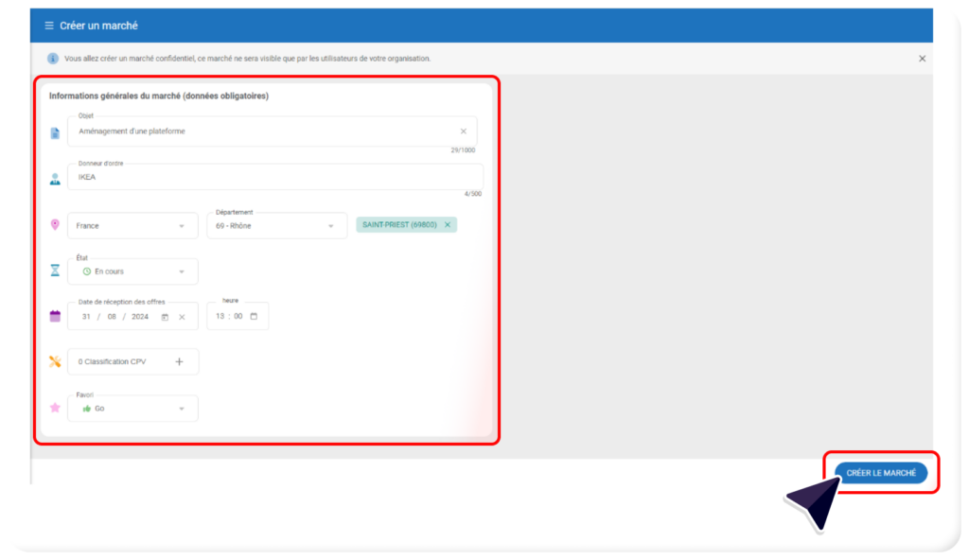
Task: Click the info icon in notification banner
Action: pyautogui.click(x=53, y=59)
